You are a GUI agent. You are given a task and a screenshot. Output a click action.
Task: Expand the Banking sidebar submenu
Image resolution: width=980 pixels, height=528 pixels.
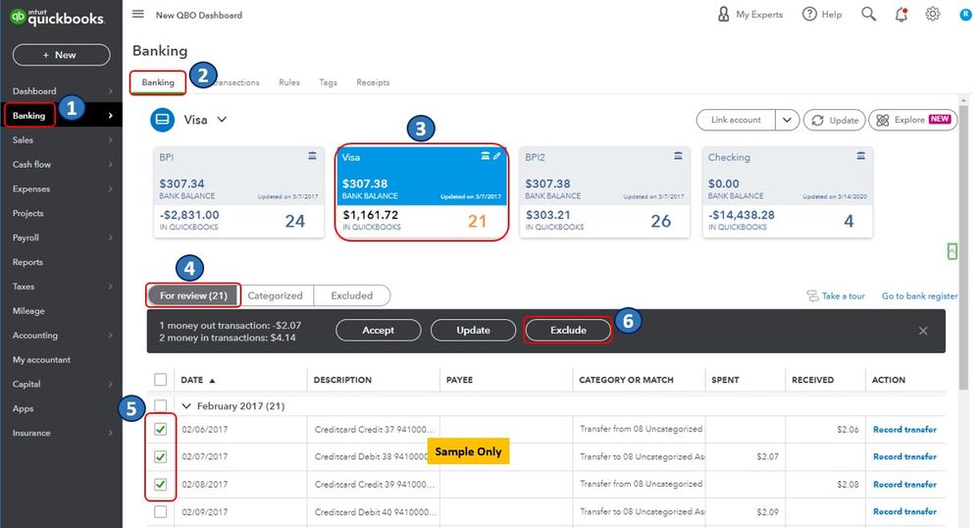pyautogui.click(x=111, y=115)
